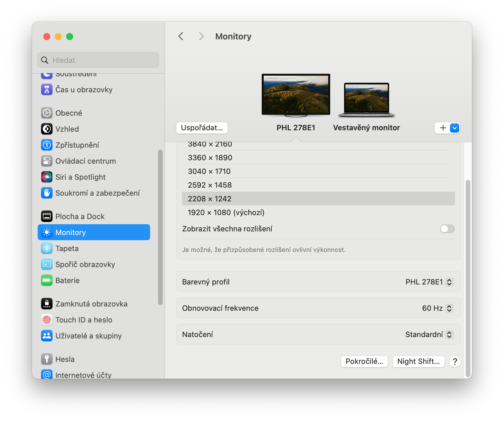Open Zpřístupnění accessibility icon
504x421 pixels.
click(47, 145)
